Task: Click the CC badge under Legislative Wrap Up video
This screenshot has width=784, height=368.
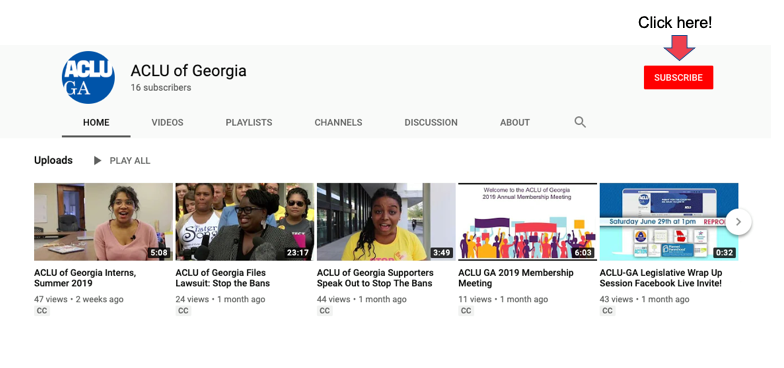Action: 608,311
